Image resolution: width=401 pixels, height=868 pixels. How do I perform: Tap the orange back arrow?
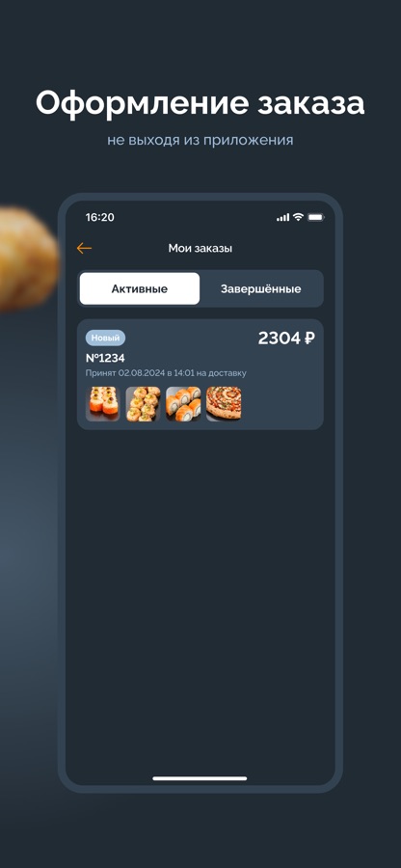tap(84, 249)
